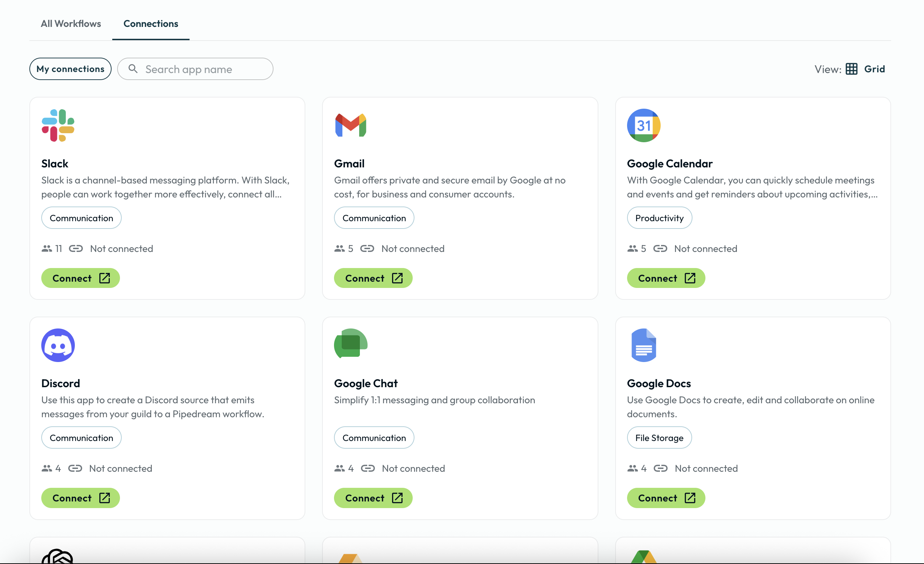The image size is (924, 564).
Task: Open the Grid view selector
Action: point(866,69)
